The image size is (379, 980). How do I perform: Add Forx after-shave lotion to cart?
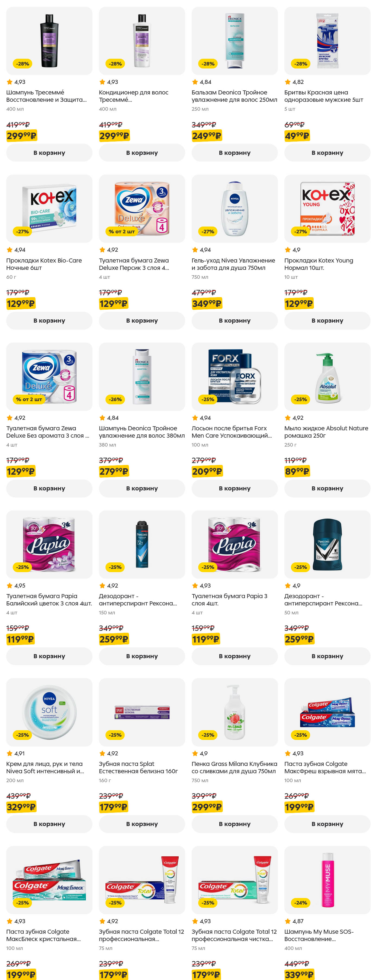[235, 489]
